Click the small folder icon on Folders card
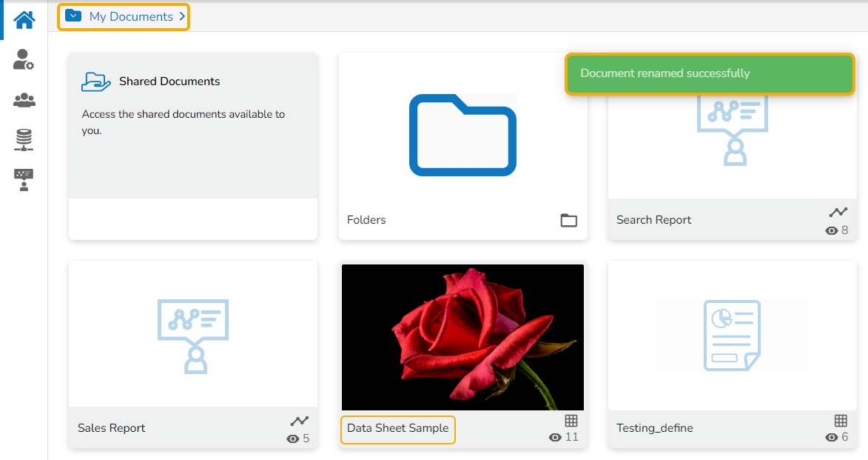 pyautogui.click(x=568, y=220)
